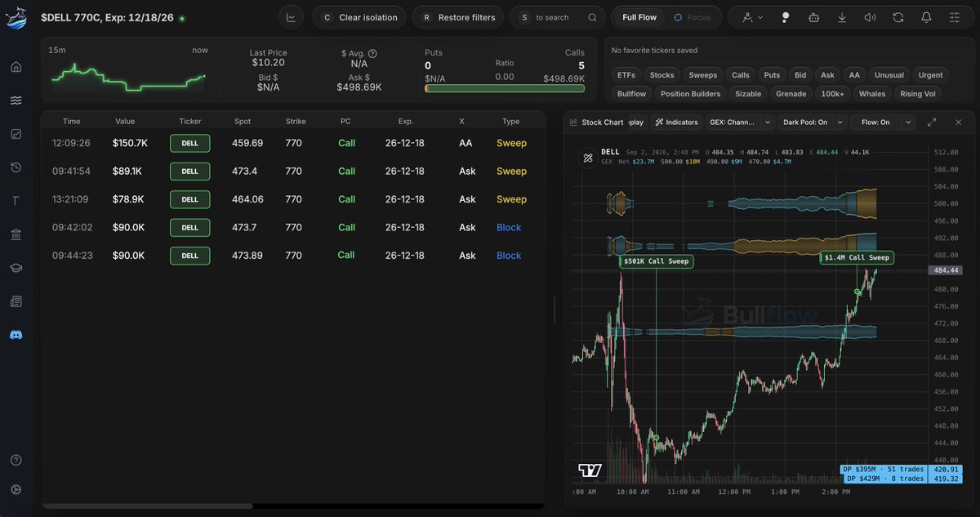
Task: Sort by Strike column header
Action: click(296, 121)
